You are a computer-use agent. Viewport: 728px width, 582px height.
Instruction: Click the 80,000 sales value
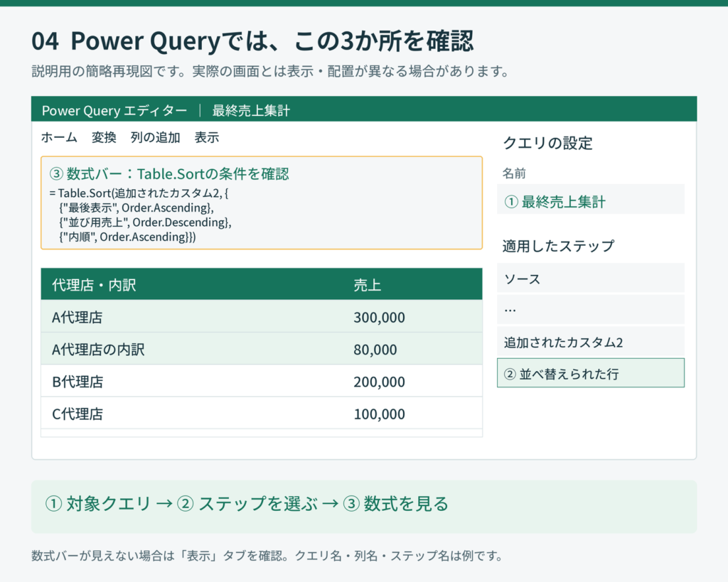pos(375,349)
